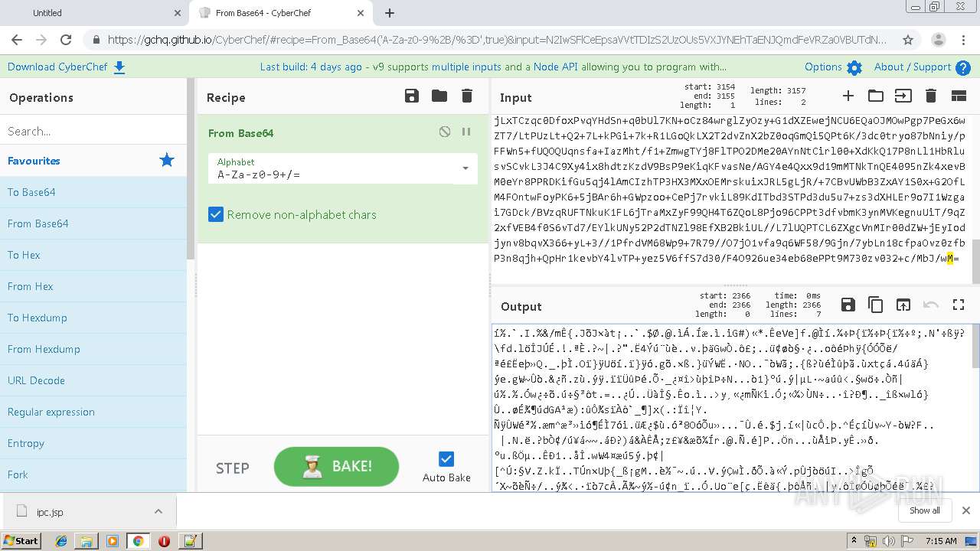The width and height of the screenshot is (980, 551).
Task: Select Entropy operation
Action: click(93, 443)
